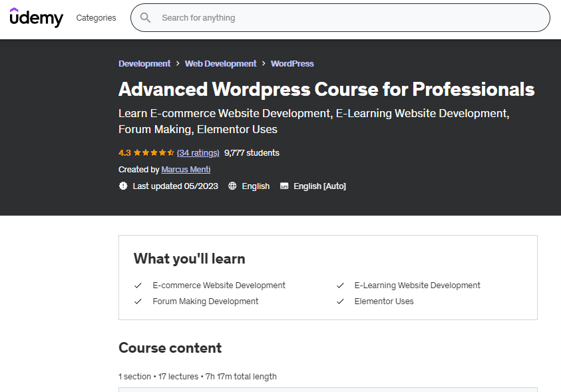Image resolution: width=561 pixels, height=392 pixels.
Task: Visit instructor Marcus Menti's profile
Action: click(x=186, y=170)
